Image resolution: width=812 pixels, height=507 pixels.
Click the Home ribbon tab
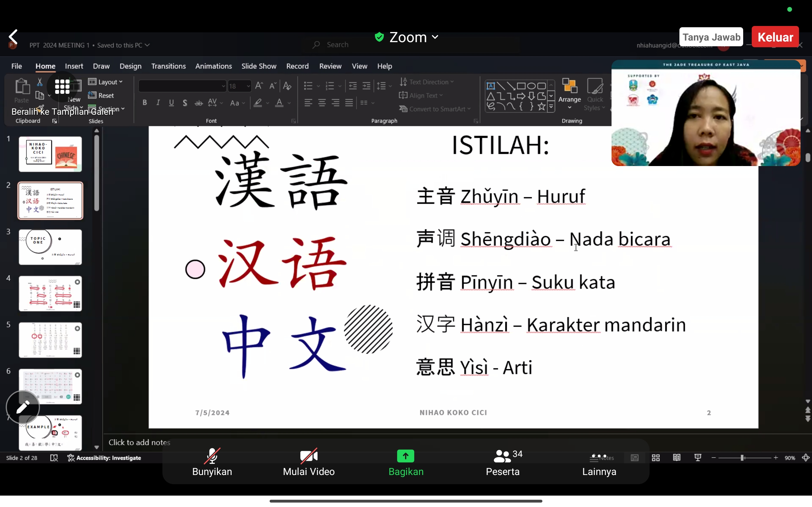pos(46,65)
